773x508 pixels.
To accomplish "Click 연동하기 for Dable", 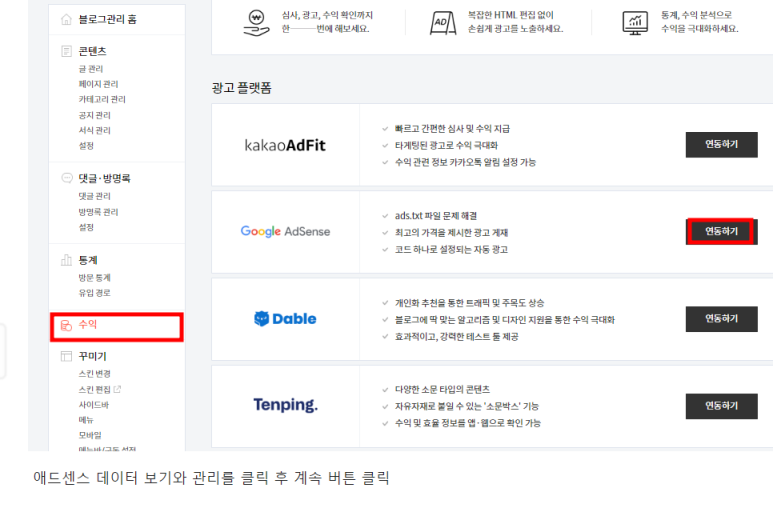I will click(x=721, y=319).
